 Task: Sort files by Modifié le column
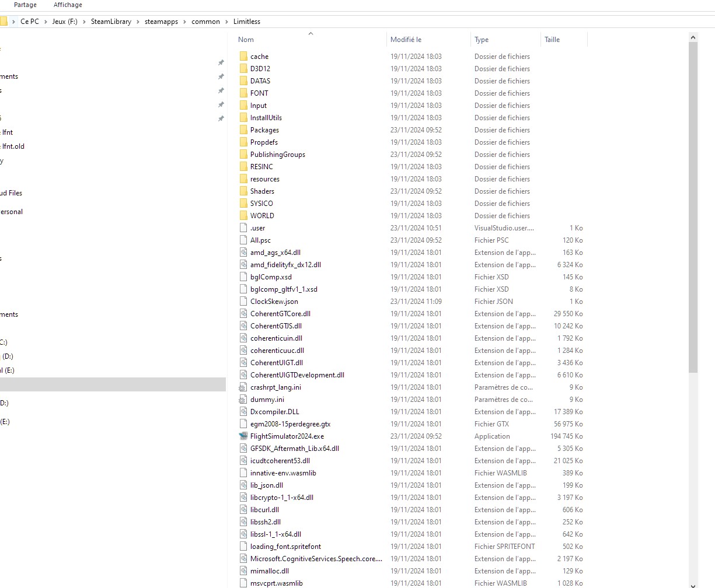coord(406,40)
